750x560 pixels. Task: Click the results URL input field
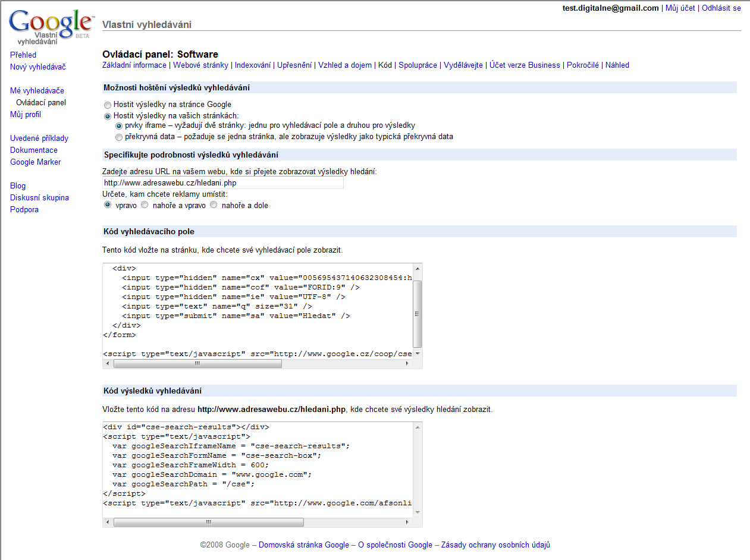tap(223, 183)
